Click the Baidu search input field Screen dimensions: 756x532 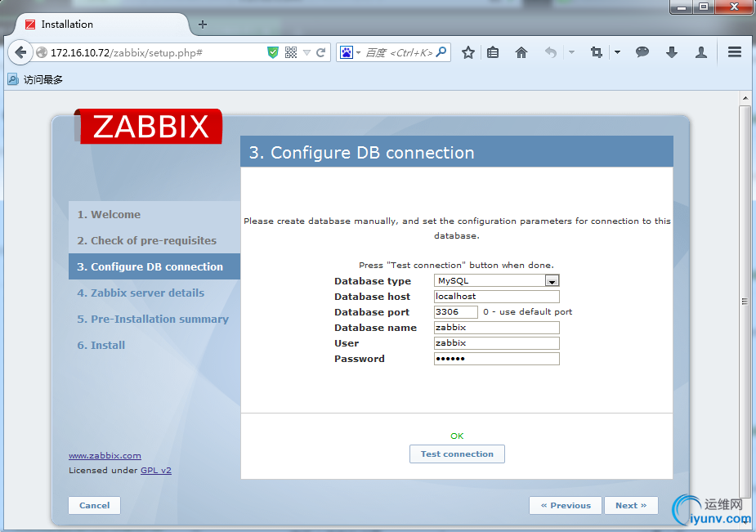(x=399, y=52)
